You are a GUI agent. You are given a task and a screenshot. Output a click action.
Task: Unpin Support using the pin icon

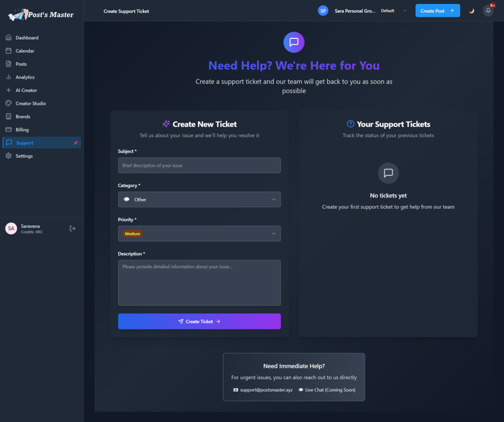(x=75, y=143)
